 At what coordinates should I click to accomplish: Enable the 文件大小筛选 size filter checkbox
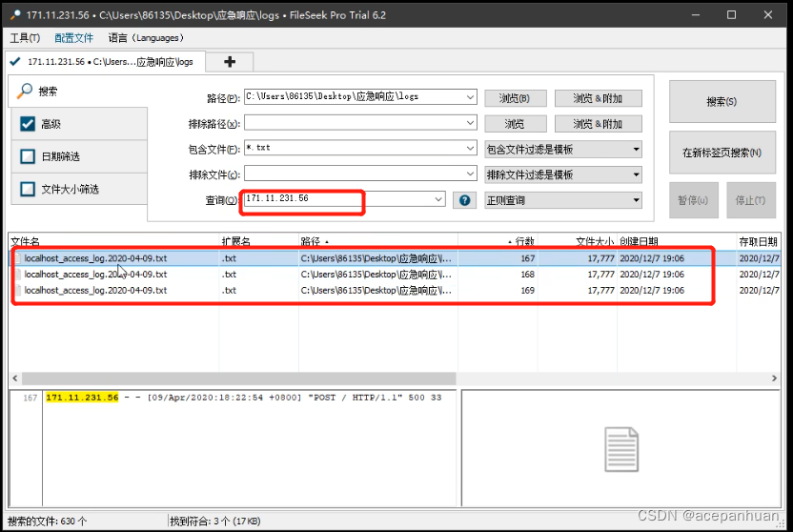click(28, 189)
